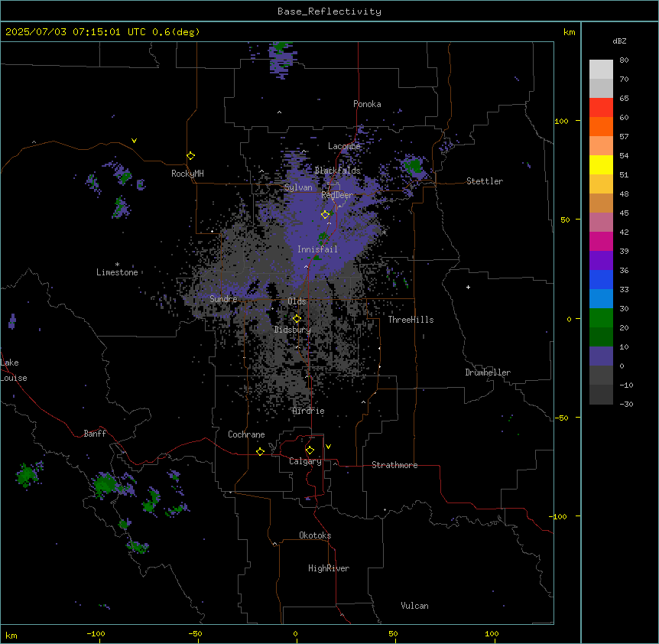The height and width of the screenshot is (644, 659).
Task: Select the Lacombe city label
Action: click(x=344, y=146)
